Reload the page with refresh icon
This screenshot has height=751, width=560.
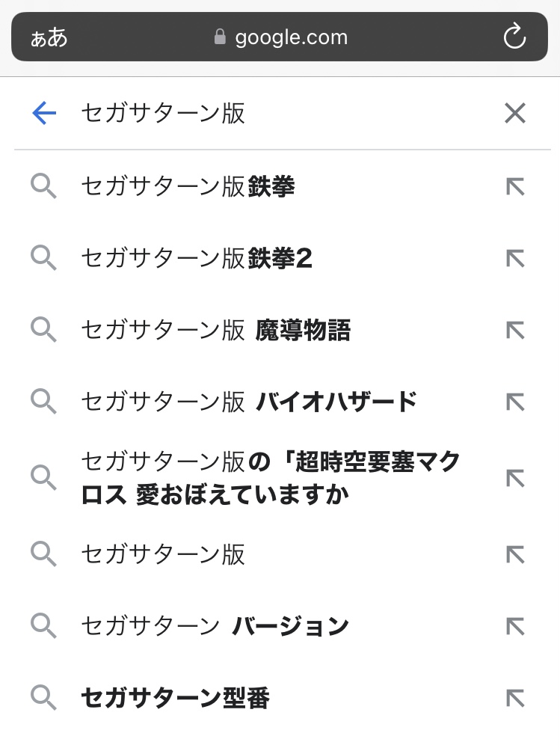pos(514,37)
